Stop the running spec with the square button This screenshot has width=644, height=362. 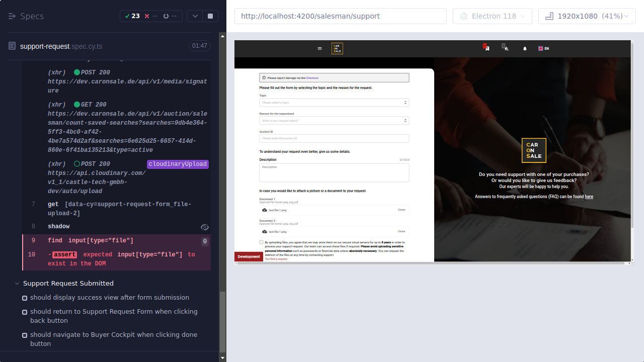[x=210, y=16]
